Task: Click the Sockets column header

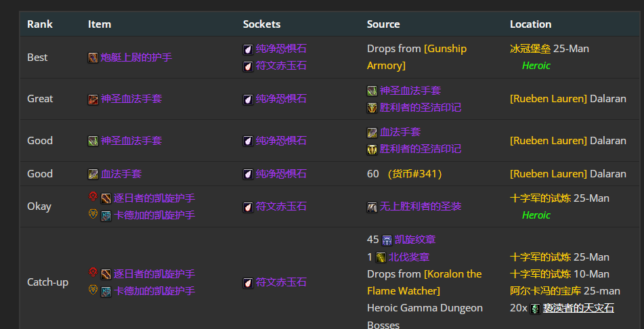Action: click(x=261, y=24)
